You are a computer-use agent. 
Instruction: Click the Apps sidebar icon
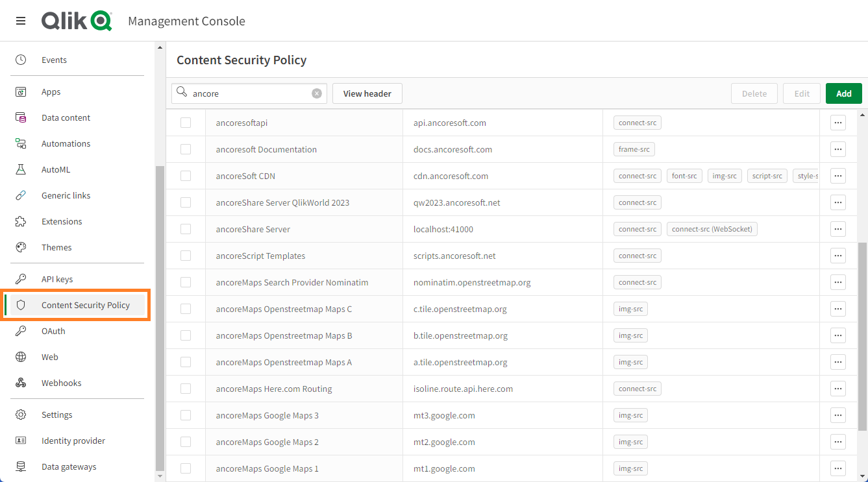[x=21, y=92]
